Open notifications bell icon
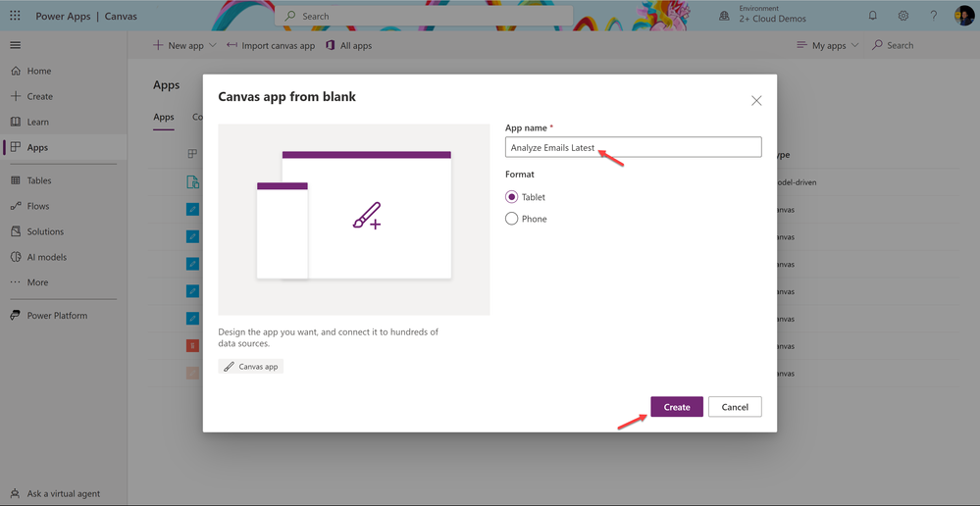The image size is (980, 506). (x=873, y=16)
